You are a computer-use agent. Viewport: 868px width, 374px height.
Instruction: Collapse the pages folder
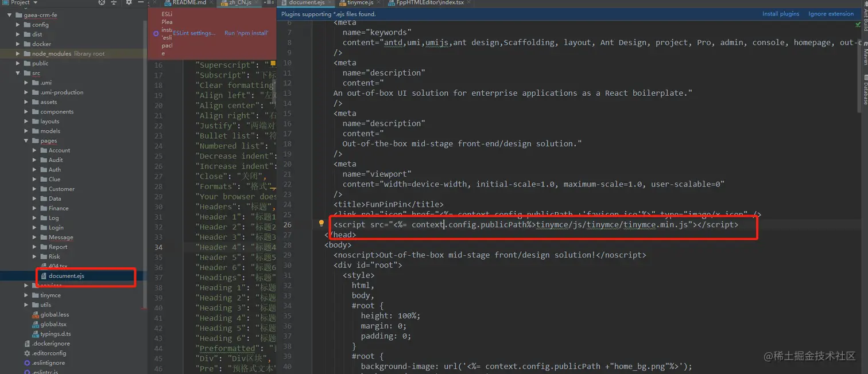(x=26, y=141)
